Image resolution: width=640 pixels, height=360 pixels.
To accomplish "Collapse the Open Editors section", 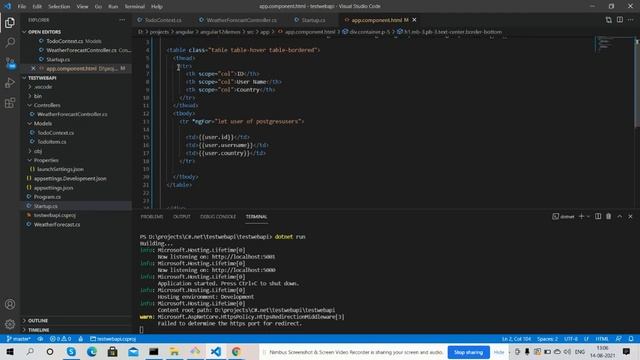I will pos(44,32).
